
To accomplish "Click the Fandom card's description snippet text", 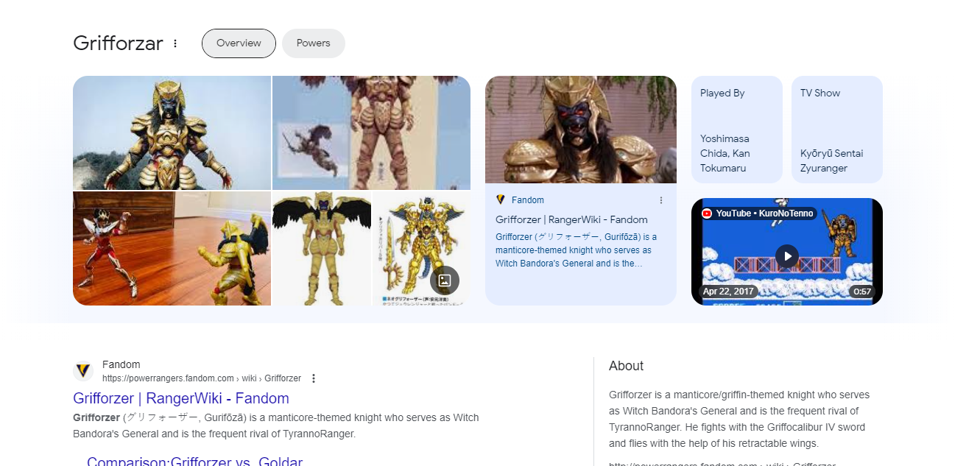I will coord(577,250).
